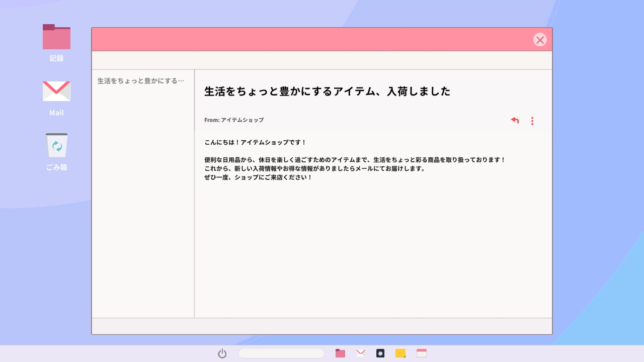Open the dark hexagon app in the taskbar
This screenshot has height=362, width=644.
(x=380, y=353)
